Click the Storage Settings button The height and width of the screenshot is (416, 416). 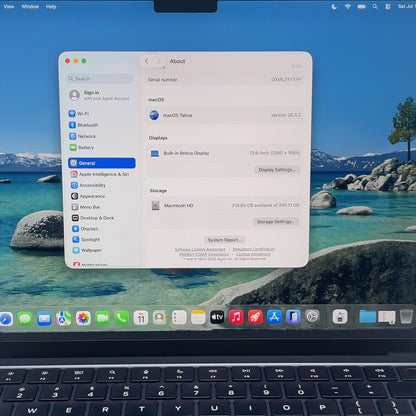click(x=276, y=222)
